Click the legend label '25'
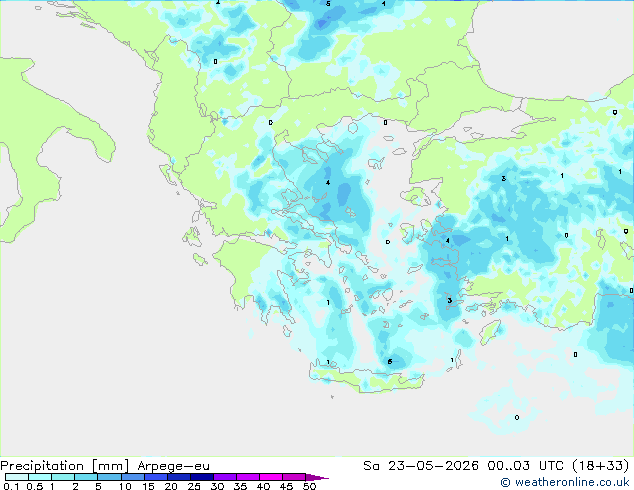 (x=194, y=486)
